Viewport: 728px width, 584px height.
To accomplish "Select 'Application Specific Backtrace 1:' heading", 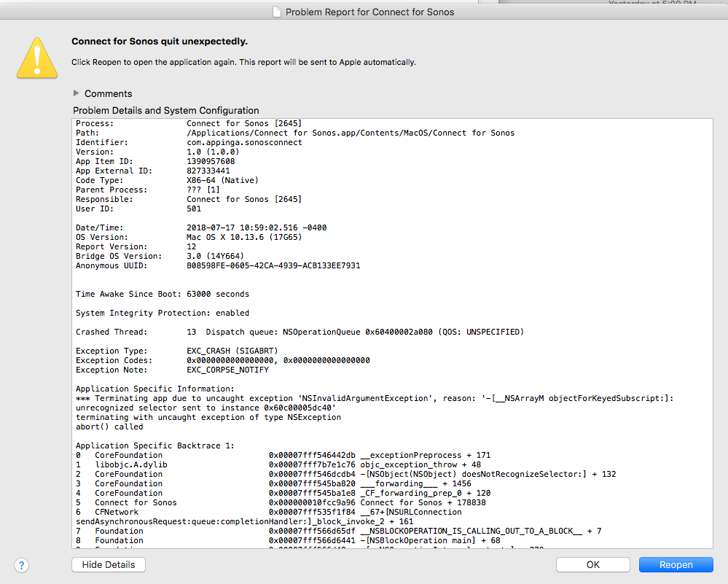I will [x=155, y=445].
